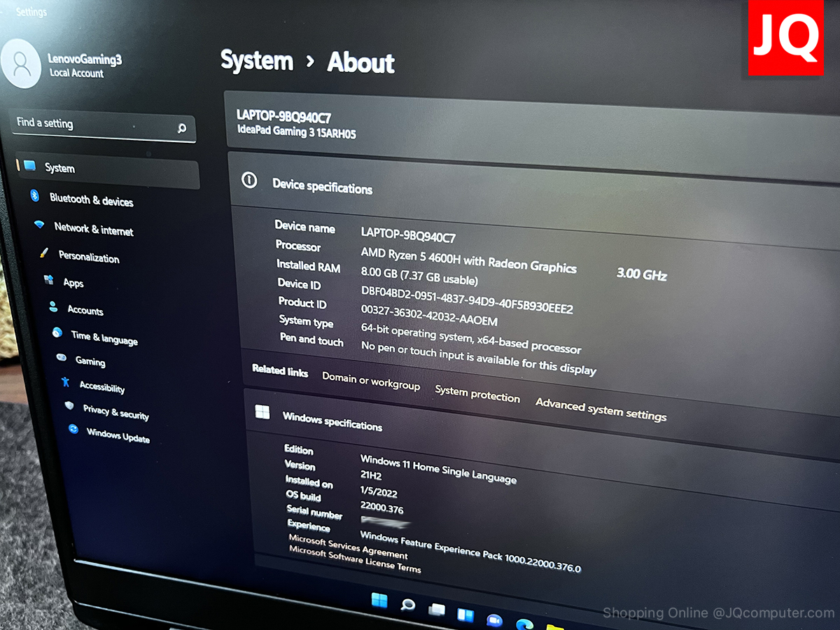Click the 3.00 GHz processor speed
This screenshot has height=630, width=840.
pos(641,274)
